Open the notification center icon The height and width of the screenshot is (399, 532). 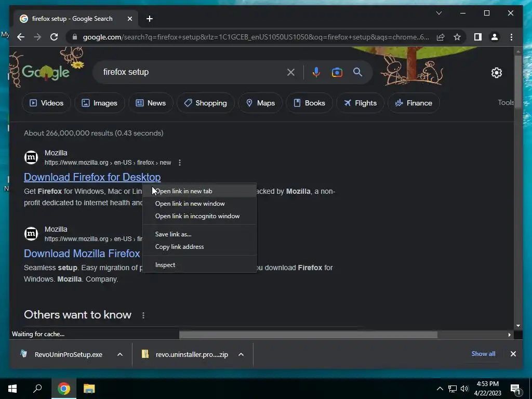tap(516, 389)
